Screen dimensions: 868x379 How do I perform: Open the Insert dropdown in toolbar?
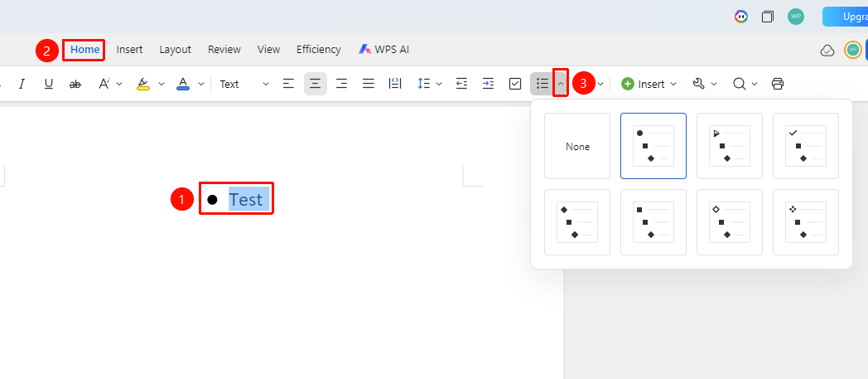click(649, 84)
